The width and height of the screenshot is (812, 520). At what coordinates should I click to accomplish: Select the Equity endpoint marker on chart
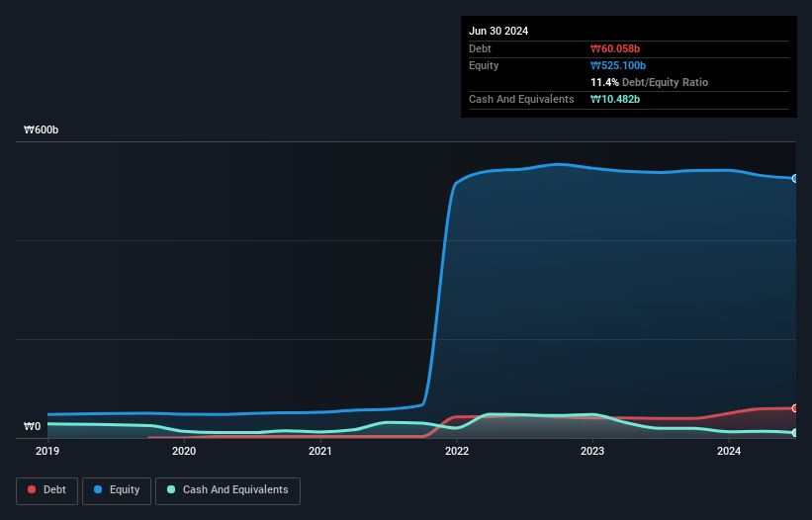(x=795, y=179)
